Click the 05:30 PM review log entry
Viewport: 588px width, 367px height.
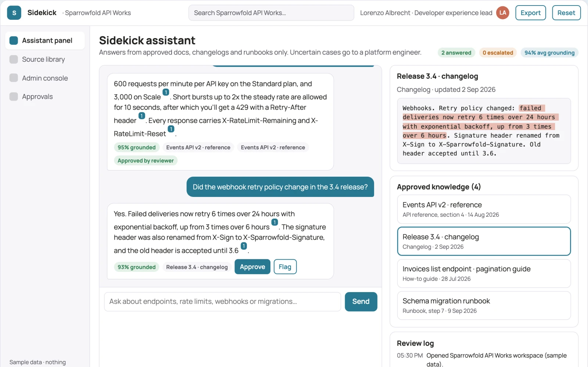click(x=484, y=360)
